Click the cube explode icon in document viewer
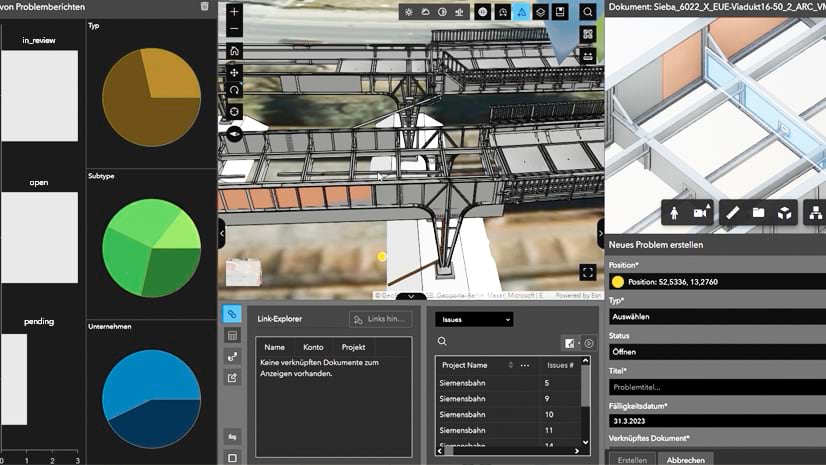This screenshot has width=826, height=465. click(785, 213)
